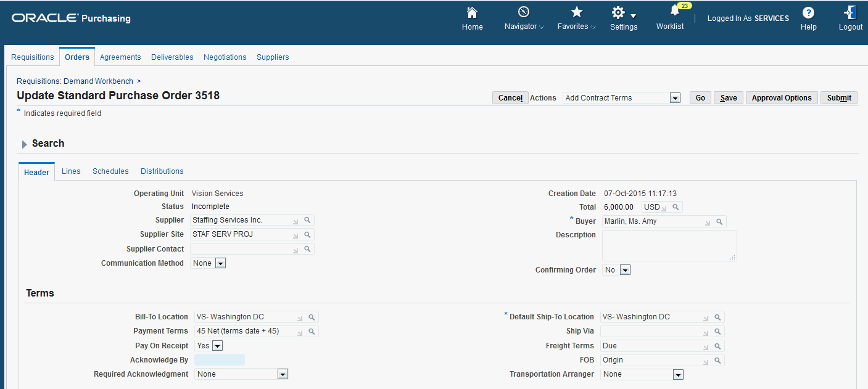Go to Home via house icon
This screenshot has width=868, height=389.
coord(472,12)
